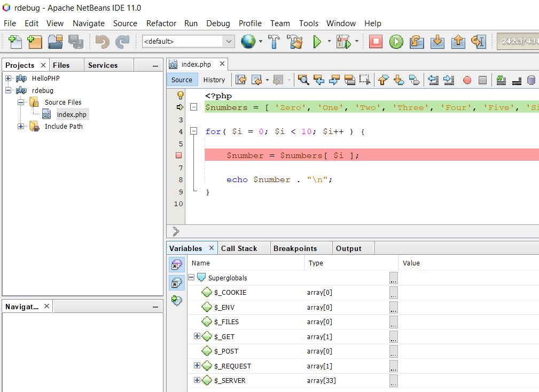
Task: Open the Debug Project dropdown arrow
Action: click(357, 41)
